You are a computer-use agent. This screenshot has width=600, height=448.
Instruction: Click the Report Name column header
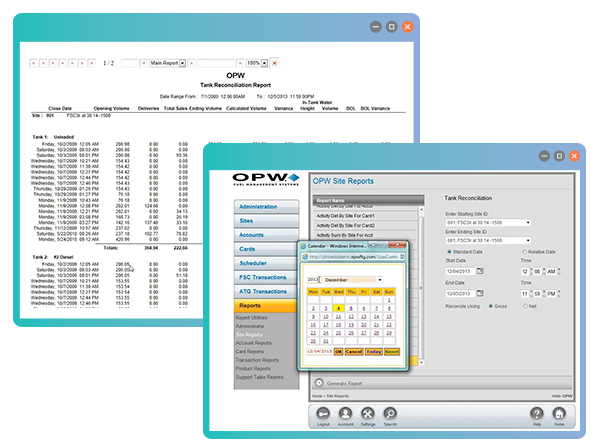tap(368, 200)
